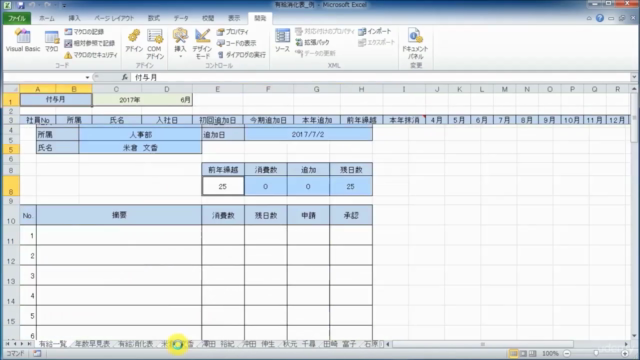640x360 pixels.
Task: Open the マクロ macros dialog
Action: 51,41
